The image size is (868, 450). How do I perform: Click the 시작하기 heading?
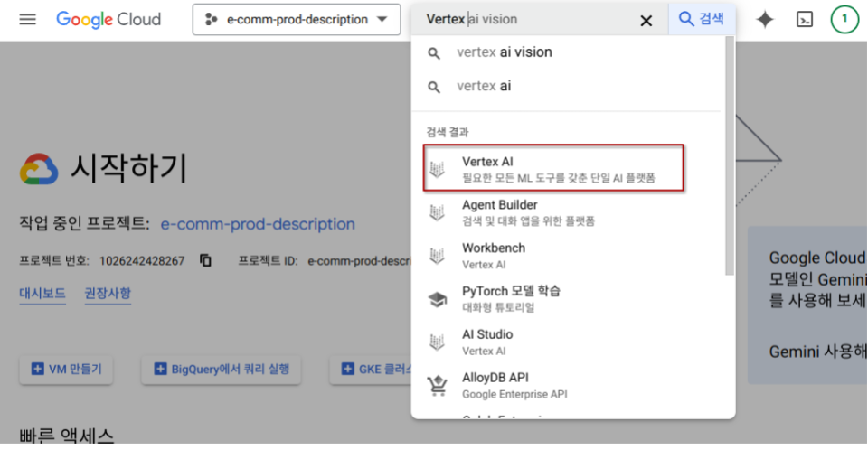129,168
